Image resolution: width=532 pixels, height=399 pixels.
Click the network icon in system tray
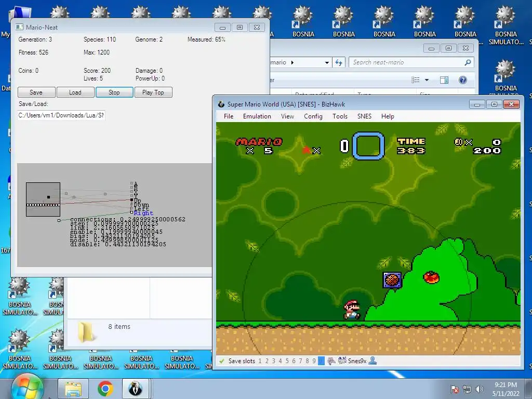[x=467, y=389]
